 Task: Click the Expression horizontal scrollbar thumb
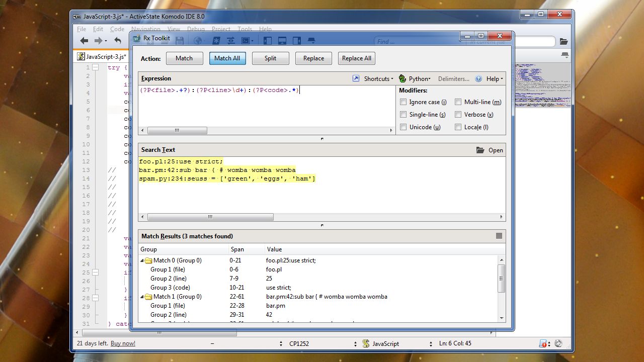click(x=177, y=130)
